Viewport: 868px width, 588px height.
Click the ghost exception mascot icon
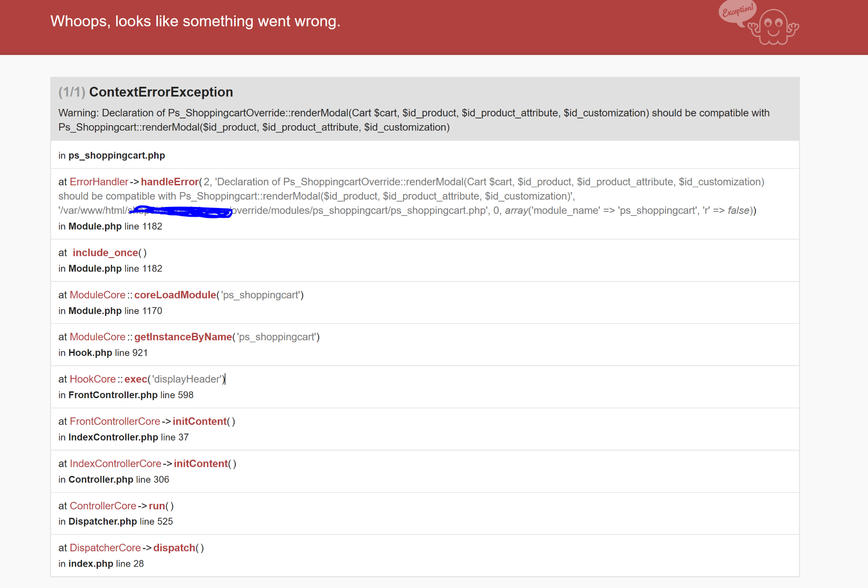point(774,27)
